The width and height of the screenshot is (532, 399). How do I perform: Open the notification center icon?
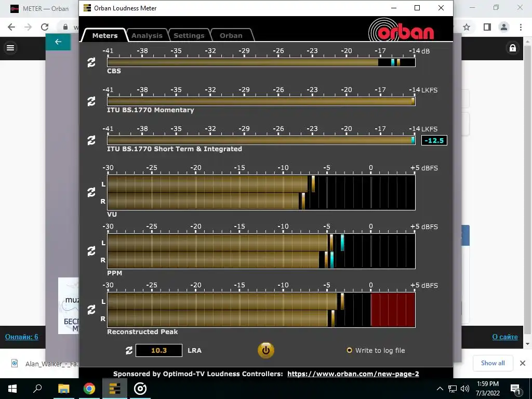[515, 389]
